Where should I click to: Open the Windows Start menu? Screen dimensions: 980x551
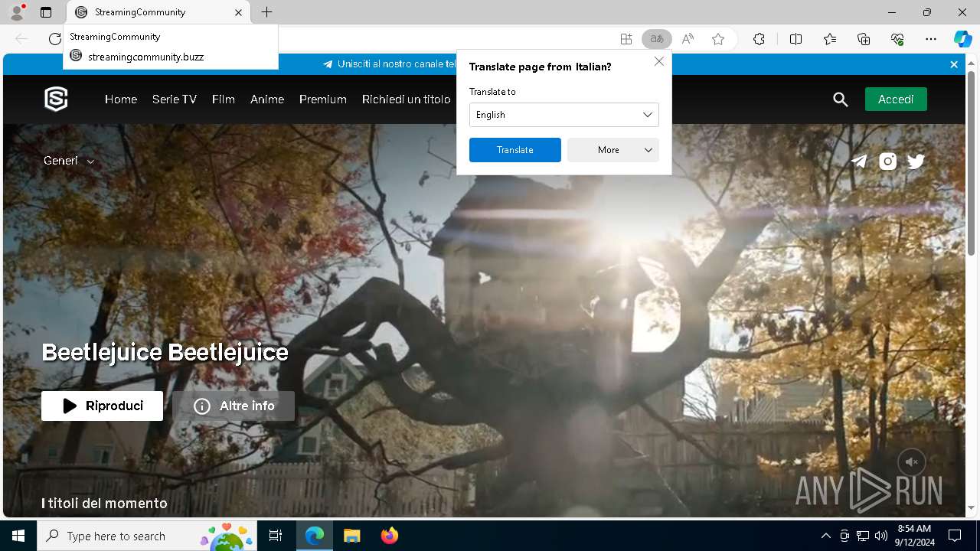click(x=18, y=536)
